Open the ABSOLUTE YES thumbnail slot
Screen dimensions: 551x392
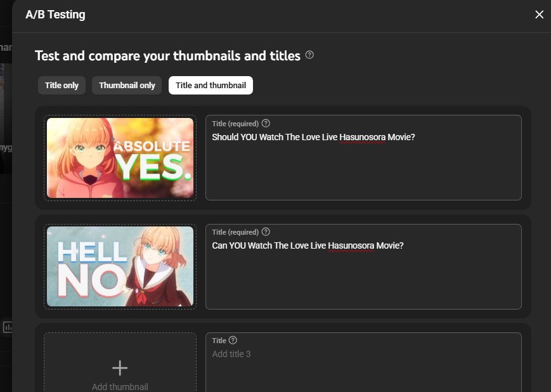[x=120, y=158]
